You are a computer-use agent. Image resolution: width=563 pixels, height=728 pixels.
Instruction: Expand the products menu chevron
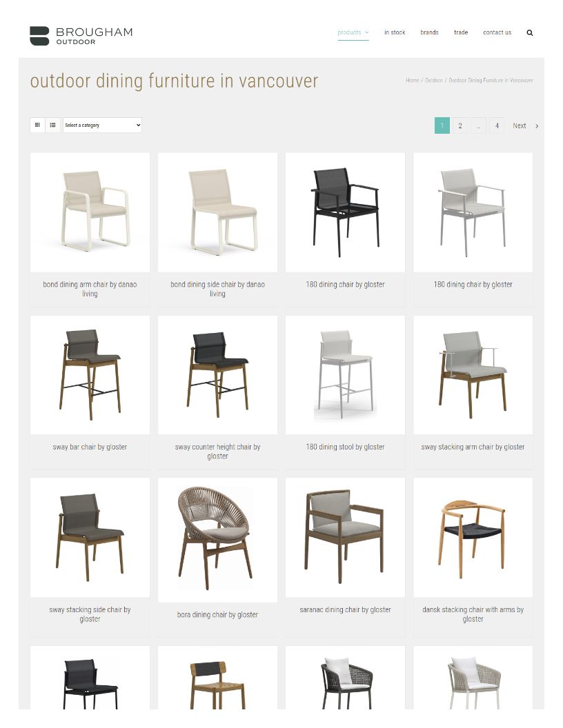click(367, 32)
